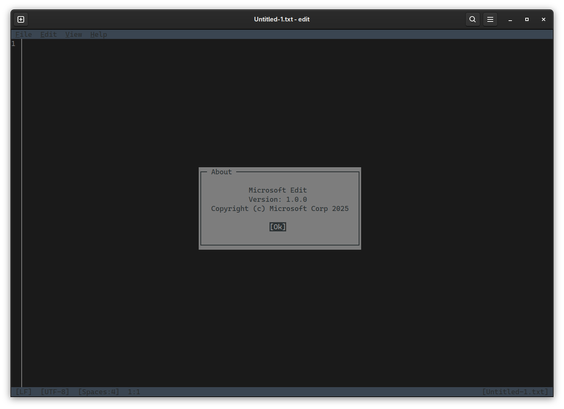Maximize the terminal window
This screenshot has width=564, height=409.
(x=527, y=19)
